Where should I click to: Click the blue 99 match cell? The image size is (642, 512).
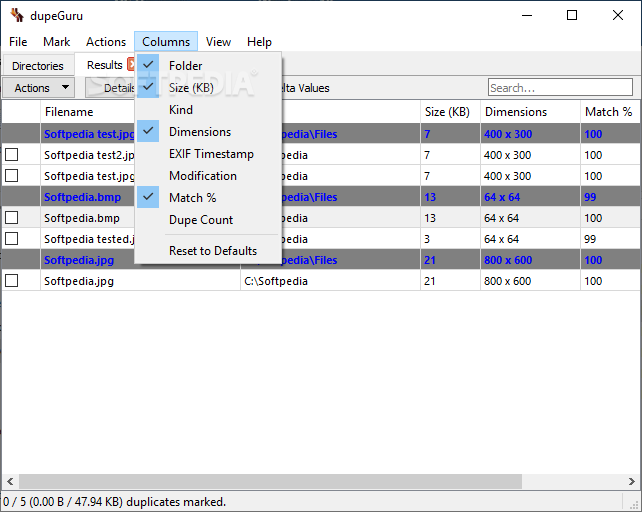click(x=610, y=197)
